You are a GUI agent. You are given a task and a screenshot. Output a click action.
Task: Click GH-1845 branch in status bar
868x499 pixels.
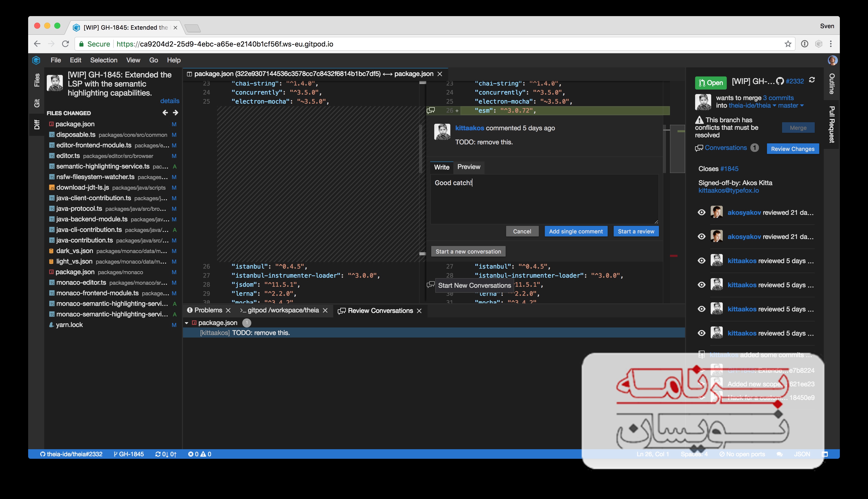(x=128, y=454)
